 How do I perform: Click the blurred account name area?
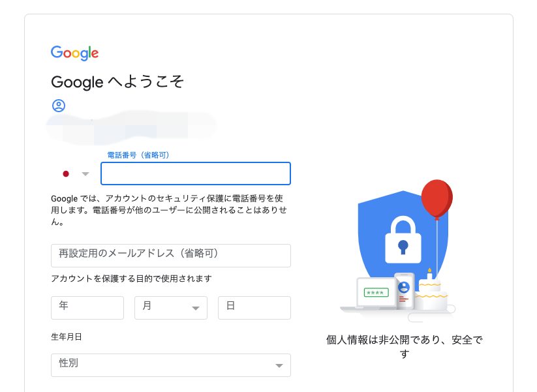130,125
